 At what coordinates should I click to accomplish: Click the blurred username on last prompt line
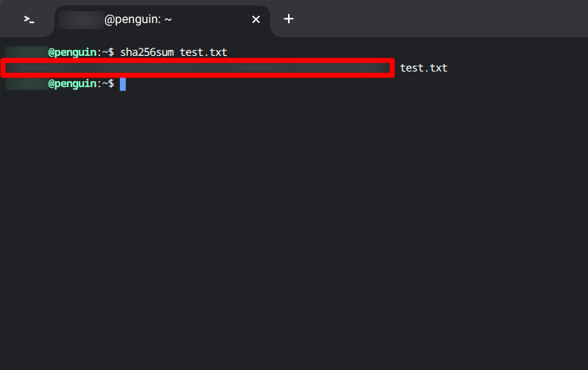pos(27,83)
